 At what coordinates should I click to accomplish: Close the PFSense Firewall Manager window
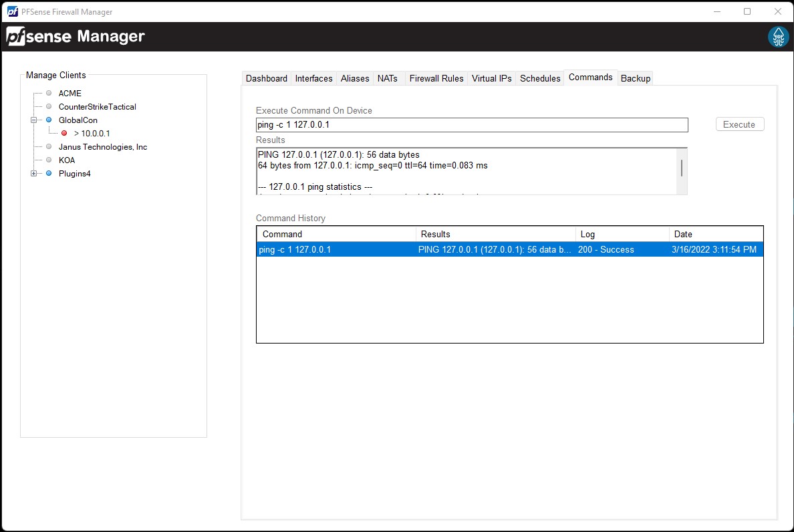(x=778, y=11)
